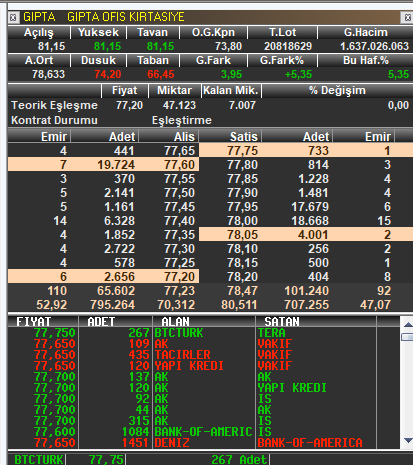413x465 pixels.
Task: Click the G.Fark% header label
Action: (282, 60)
